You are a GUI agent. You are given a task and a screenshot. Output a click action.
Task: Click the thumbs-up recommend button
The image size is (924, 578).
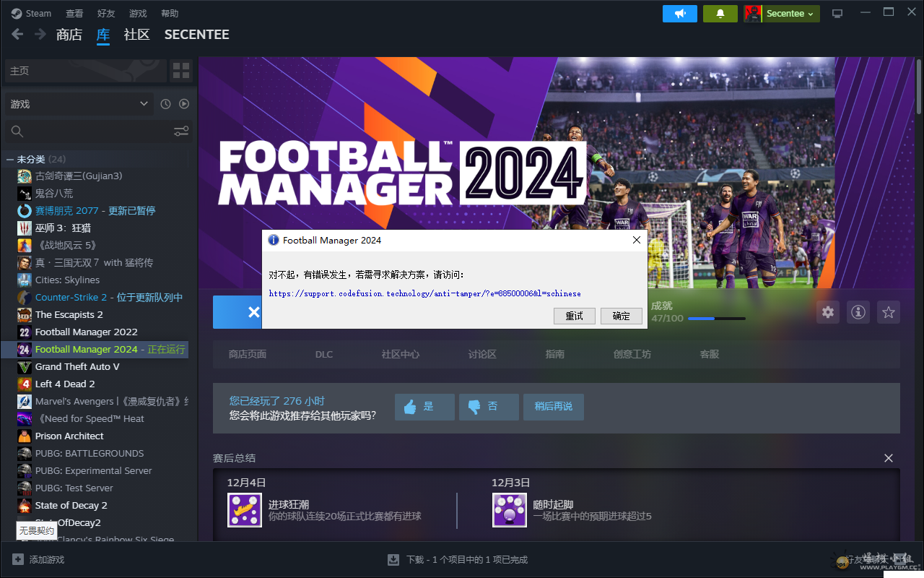[424, 407]
